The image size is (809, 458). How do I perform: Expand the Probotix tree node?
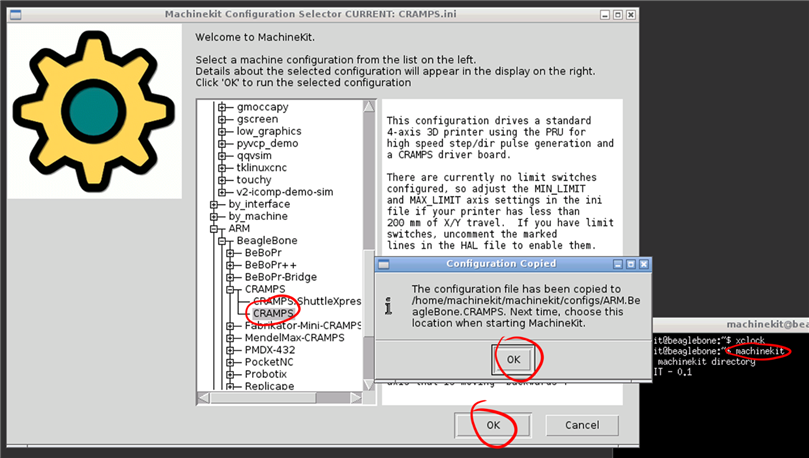[231, 374]
